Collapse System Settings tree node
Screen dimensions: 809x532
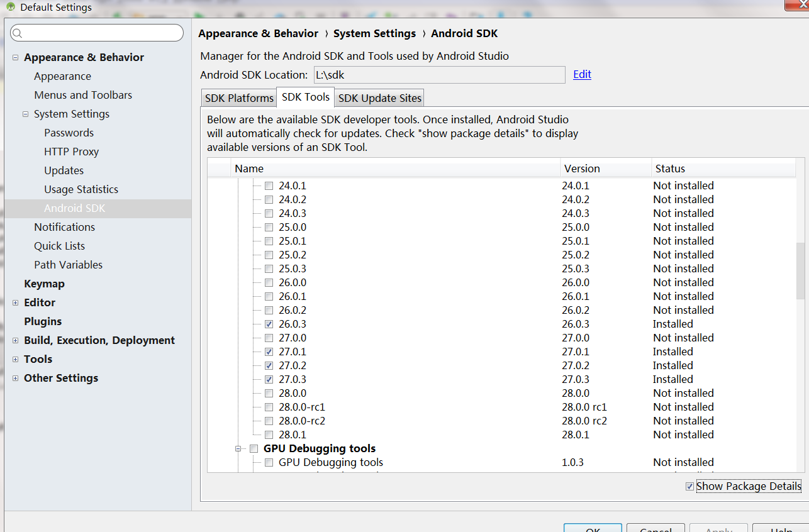point(25,114)
